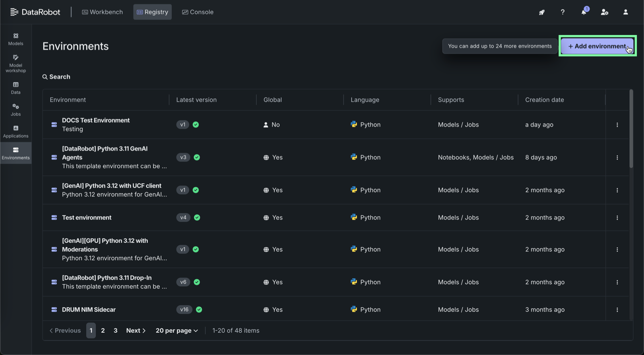Click the environments table vertical scrollbar
Viewport: 644px width, 355px height.
631,129
